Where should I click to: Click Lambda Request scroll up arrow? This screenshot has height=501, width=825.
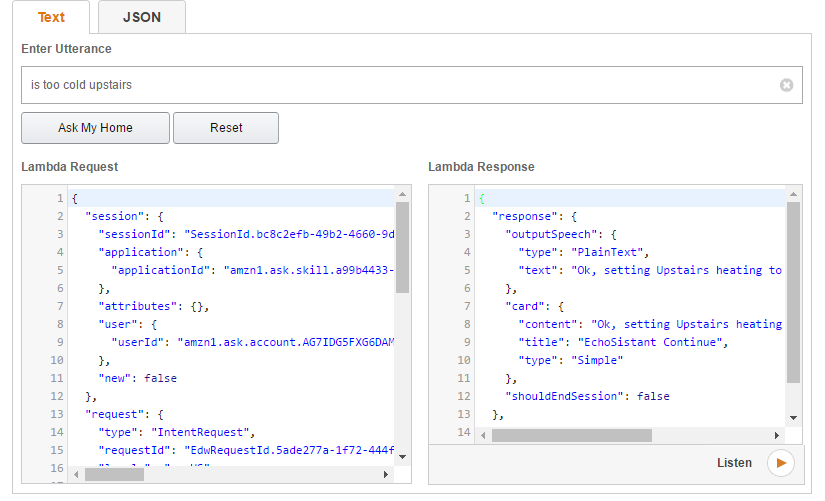403,194
